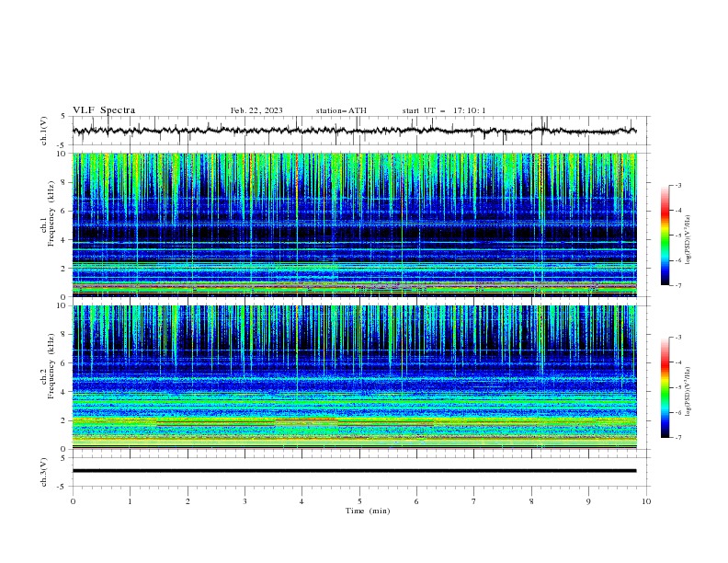The height and width of the screenshot is (563, 728).
Task: Click the "ch.1(V)" axis label
Action: coord(44,131)
